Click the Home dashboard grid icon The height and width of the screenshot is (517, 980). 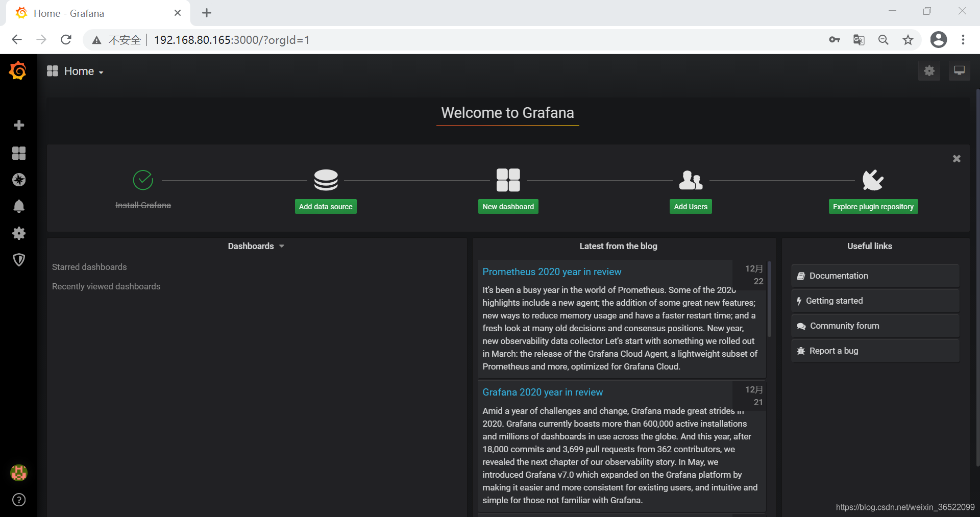point(53,71)
